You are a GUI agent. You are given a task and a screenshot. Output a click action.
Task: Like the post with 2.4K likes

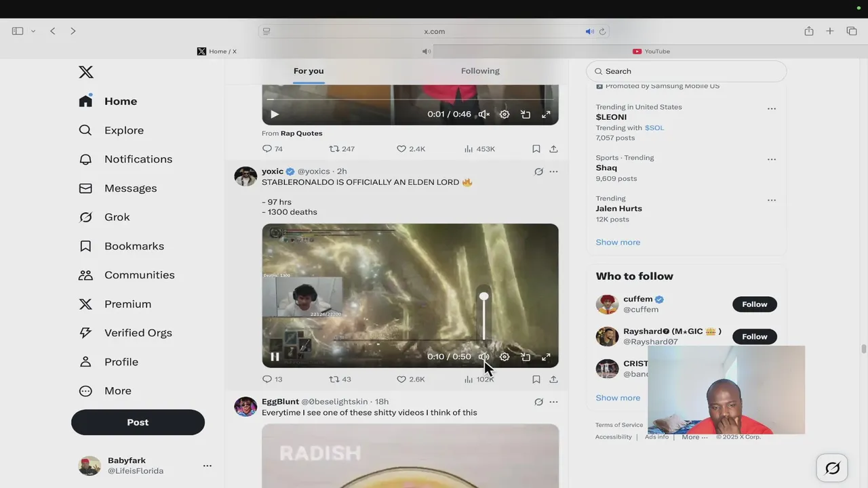(411, 148)
